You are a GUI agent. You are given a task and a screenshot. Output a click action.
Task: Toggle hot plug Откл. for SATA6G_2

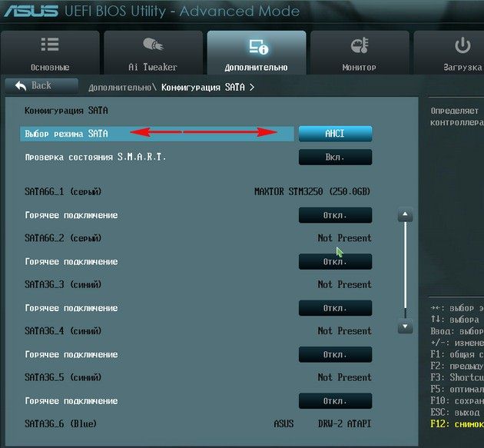coord(335,262)
